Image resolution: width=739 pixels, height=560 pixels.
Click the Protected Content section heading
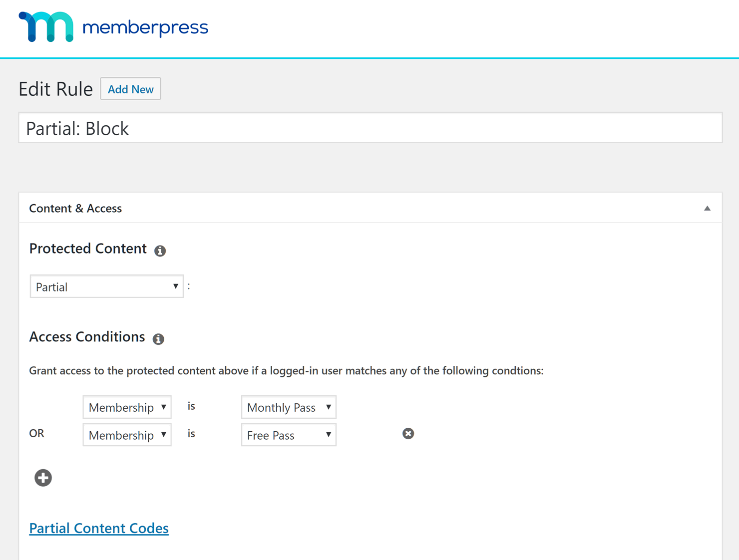tap(88, 249)
